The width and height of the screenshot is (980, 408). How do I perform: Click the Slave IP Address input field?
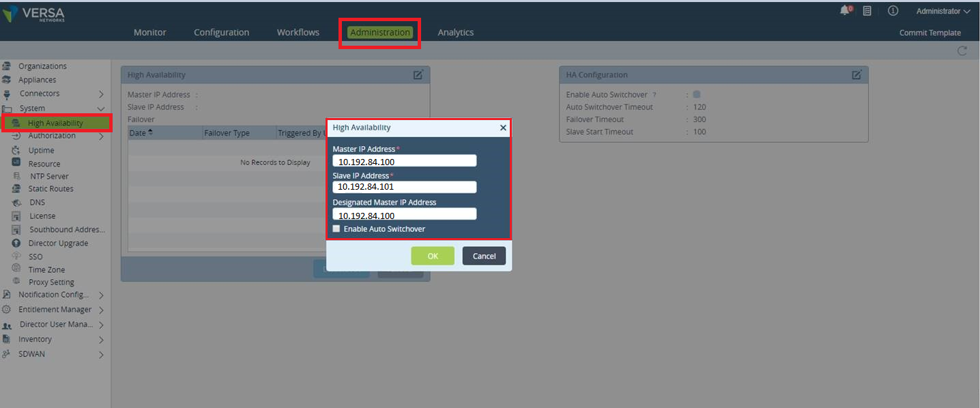coord(404,187)
